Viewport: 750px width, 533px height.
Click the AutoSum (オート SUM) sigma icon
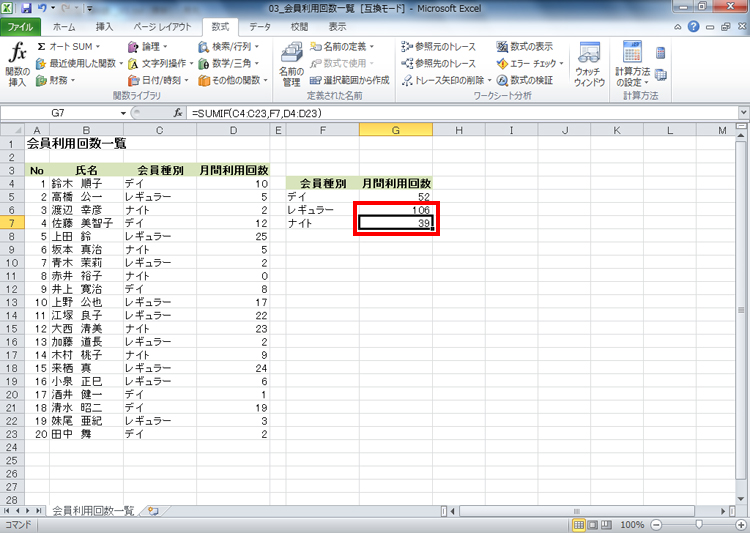pos(42,46)
